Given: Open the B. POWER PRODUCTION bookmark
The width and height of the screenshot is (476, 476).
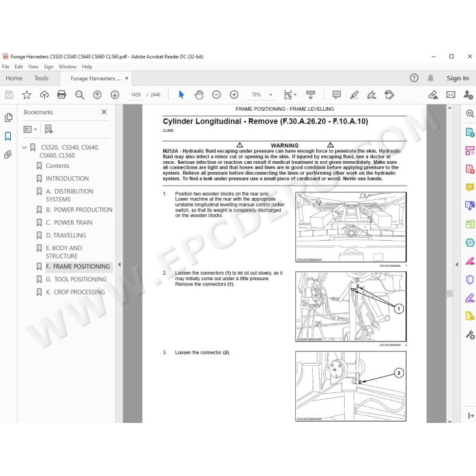Looking at the screenshot, I should pos(79,209).
